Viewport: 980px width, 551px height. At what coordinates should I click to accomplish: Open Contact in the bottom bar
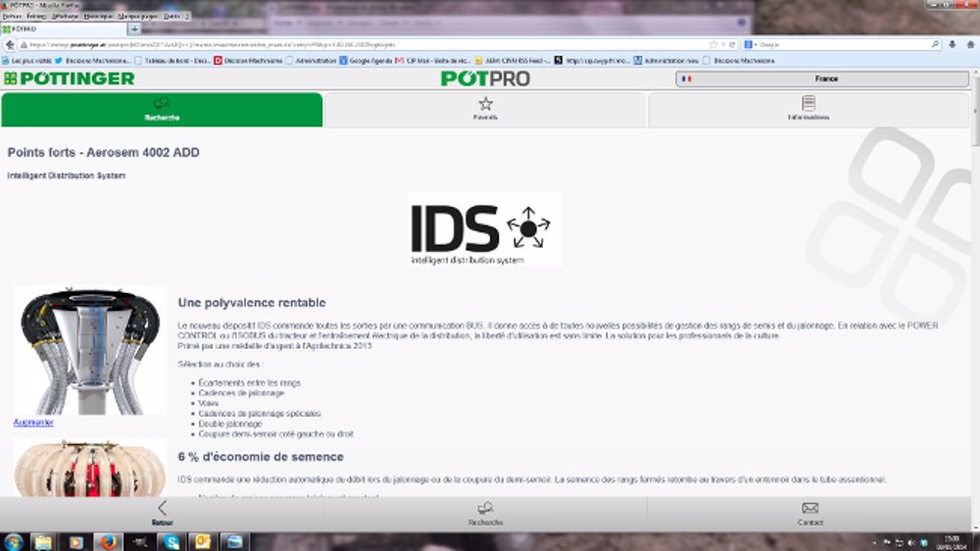pos(810,513)
